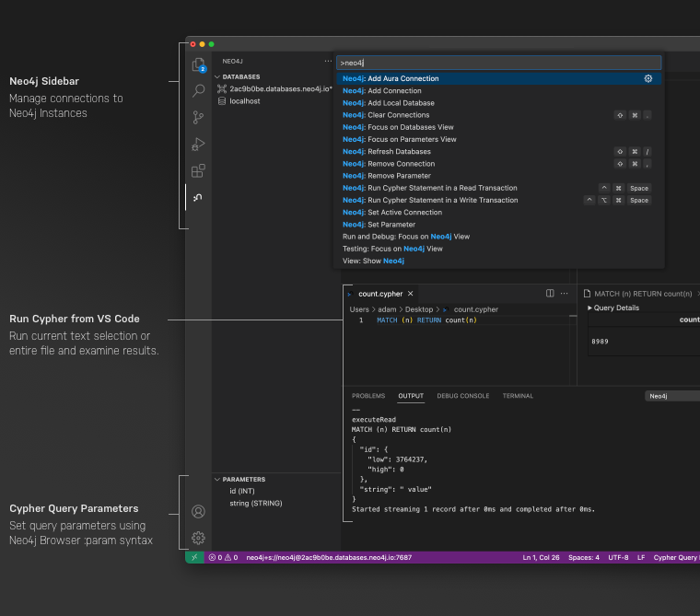Choose Neo4j: Refresh Databases command
The image size is (700, 616).
click(498, 151)
